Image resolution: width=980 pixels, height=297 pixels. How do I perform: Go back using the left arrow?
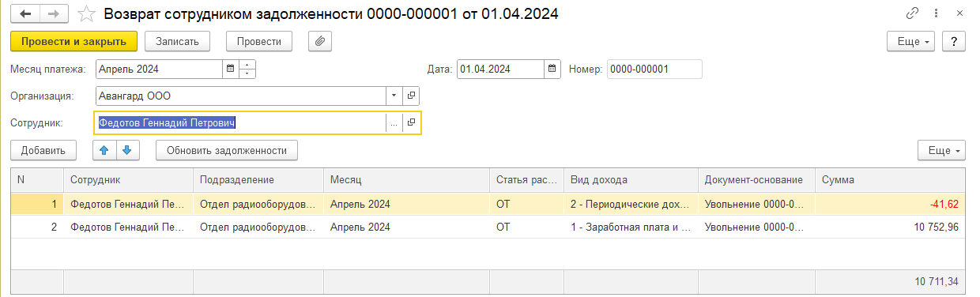26,14
